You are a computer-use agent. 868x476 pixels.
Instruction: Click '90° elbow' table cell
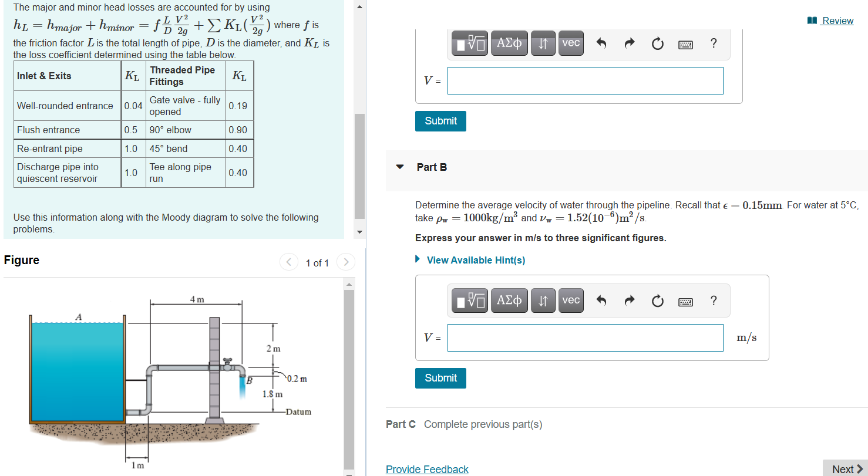click(x=186, y=130)
